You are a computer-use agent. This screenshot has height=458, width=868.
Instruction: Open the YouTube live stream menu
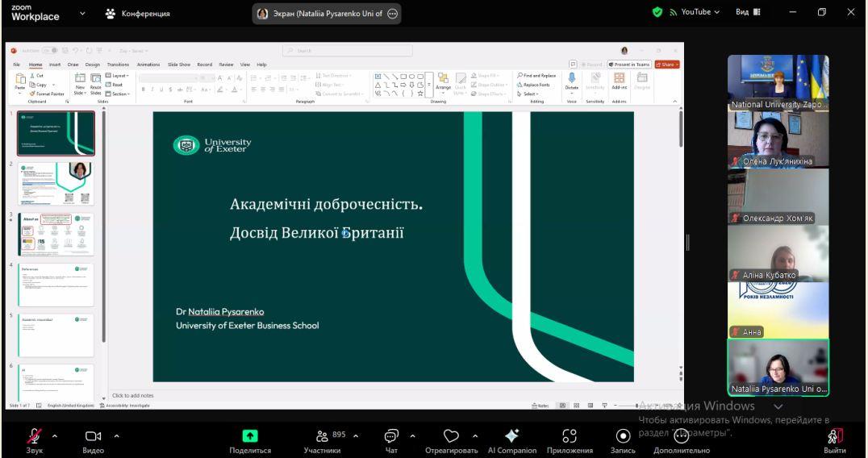pyautogui.click(x=695, y=13)
